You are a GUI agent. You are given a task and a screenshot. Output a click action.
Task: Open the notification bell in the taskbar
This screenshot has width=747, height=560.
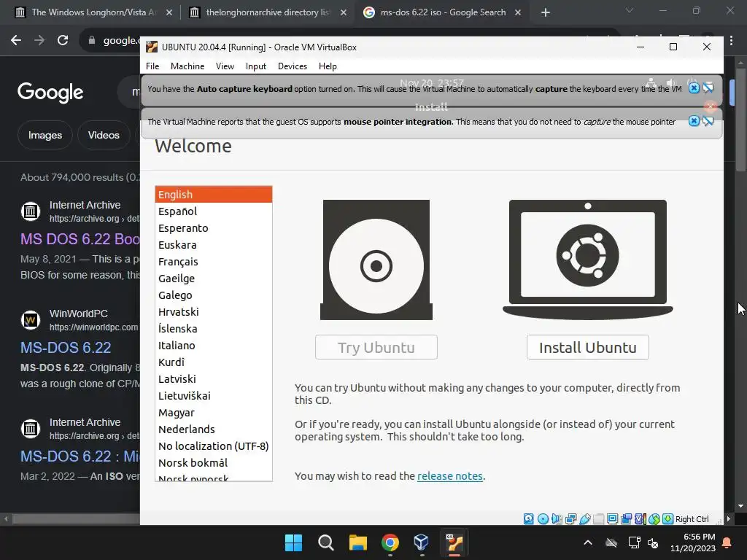(x=727, y=542)
